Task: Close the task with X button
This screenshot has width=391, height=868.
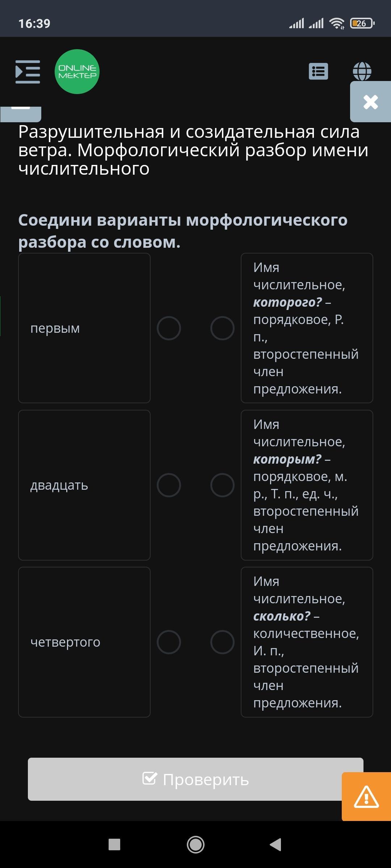Action: (x=370, y=102)
